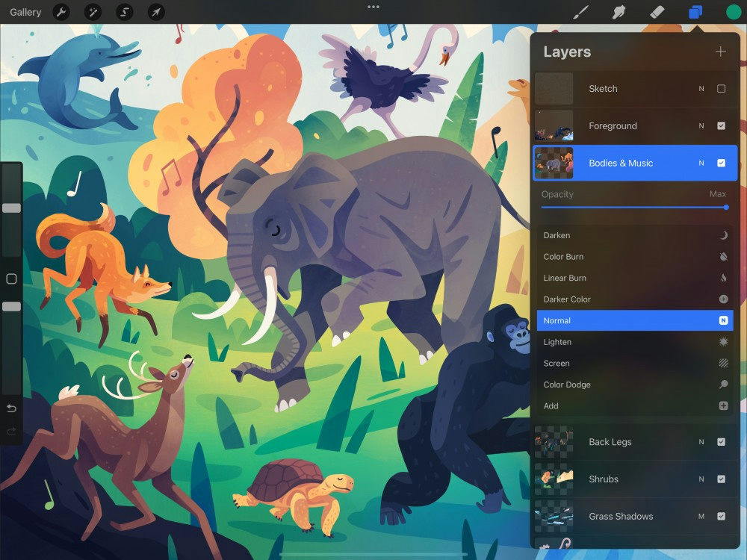Image resolution: width=747 pixels, height=560 pixels.
Task: Open the Adjustments magic wand menu
Action: click(93, 12)
